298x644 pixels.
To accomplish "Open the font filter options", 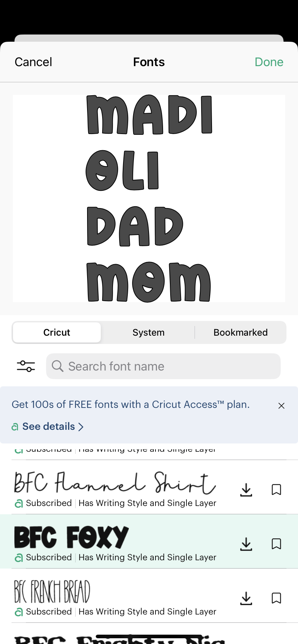I will click(x=26, y=366).
